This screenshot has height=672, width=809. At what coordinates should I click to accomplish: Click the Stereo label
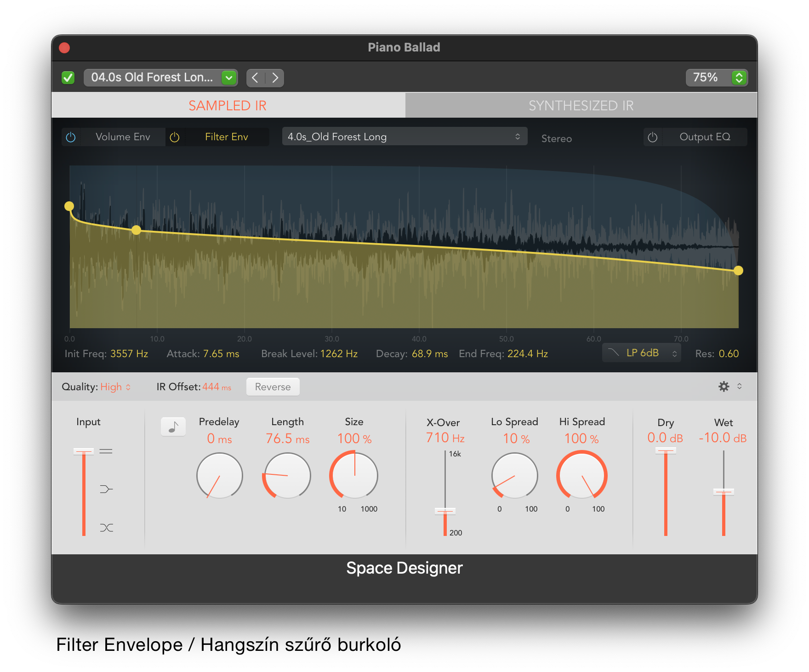coord(557,138)
